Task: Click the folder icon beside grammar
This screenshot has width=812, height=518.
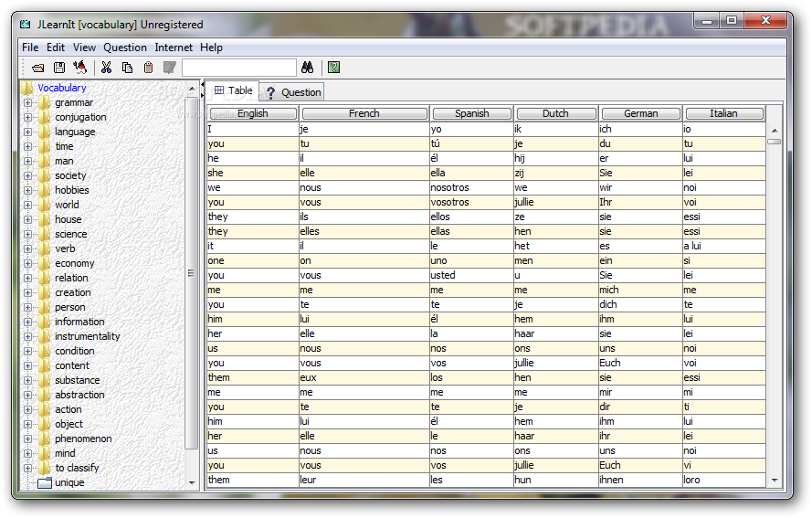Action: (45, 102)
